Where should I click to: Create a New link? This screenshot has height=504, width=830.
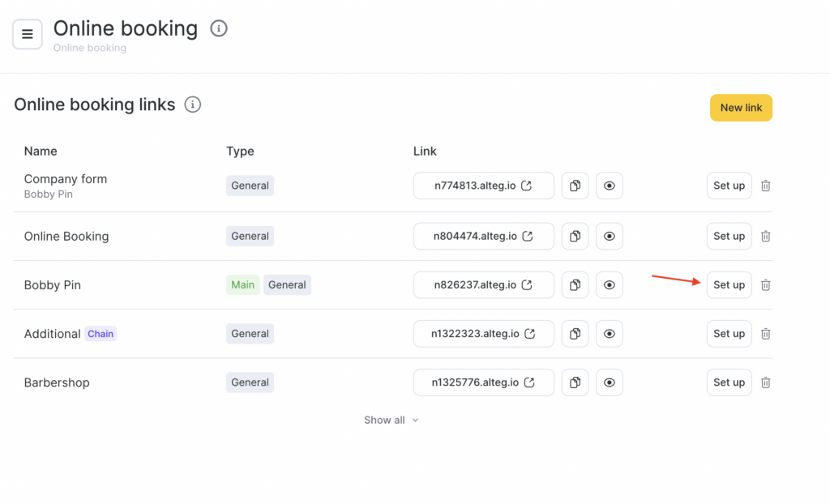(741, 108)
